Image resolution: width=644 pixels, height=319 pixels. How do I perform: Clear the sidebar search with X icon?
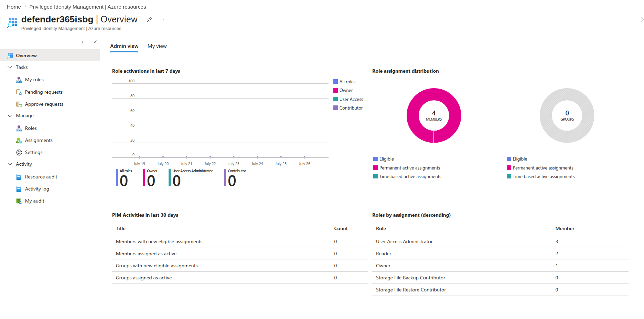coord(82,42)
